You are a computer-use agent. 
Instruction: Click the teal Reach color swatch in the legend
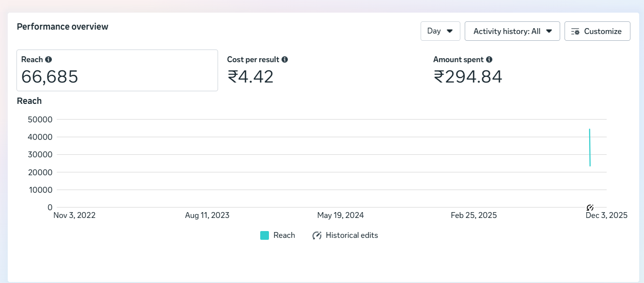point(265,235)
